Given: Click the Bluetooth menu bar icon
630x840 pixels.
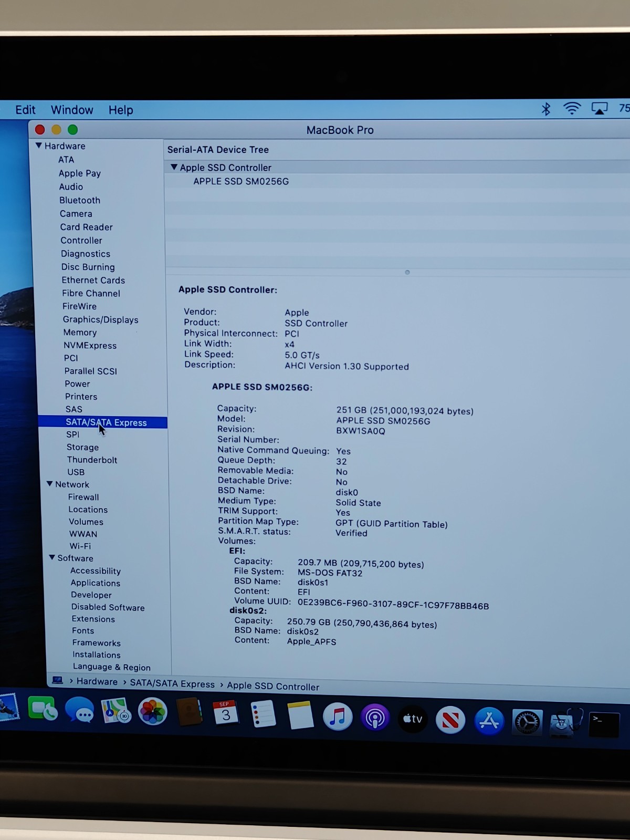Looking at the screenshot, I should 546,109.
